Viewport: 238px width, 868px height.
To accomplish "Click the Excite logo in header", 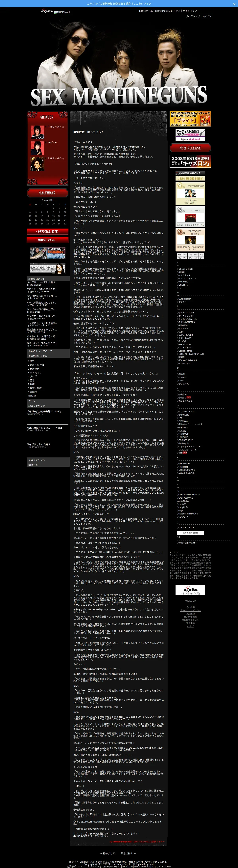I will [47, 11].
